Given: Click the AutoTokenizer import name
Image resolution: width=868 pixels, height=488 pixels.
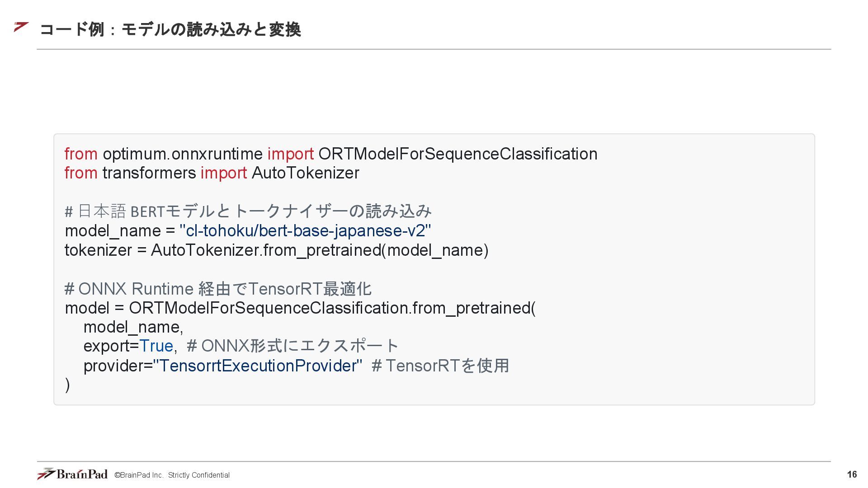Looking at the screenshot, I should [x=305, y=173].
